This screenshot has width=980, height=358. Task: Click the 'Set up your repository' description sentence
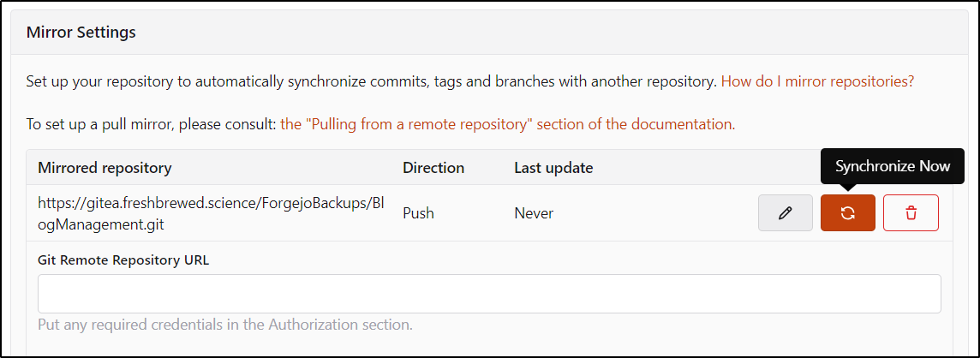point(371,81)
